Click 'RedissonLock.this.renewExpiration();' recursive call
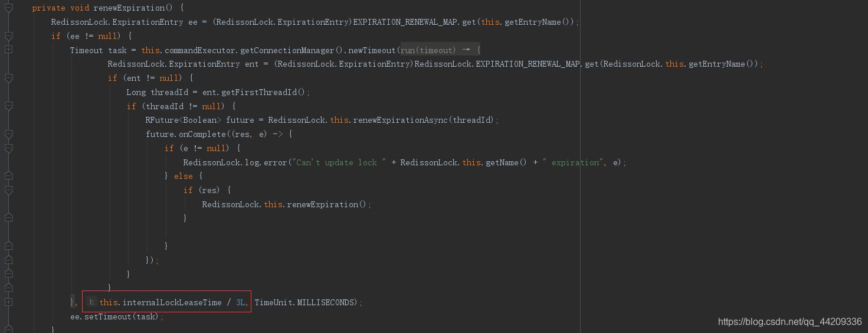The width and height of the screenshot is (868, 333). pyautogui.click(x=287, y=204)
